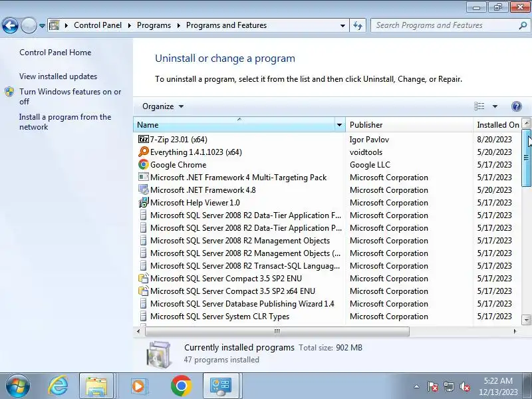Open Install a program from the network

click(65, 122)
